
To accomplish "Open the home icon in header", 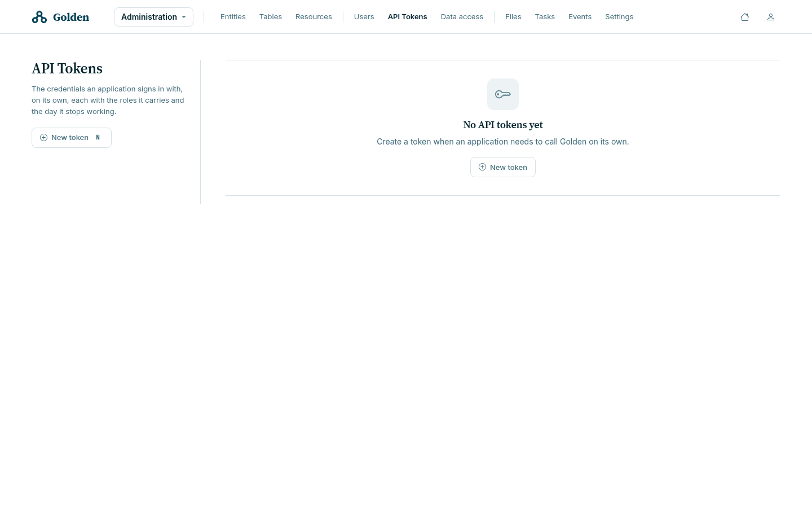I will click(x=745, y=17).
